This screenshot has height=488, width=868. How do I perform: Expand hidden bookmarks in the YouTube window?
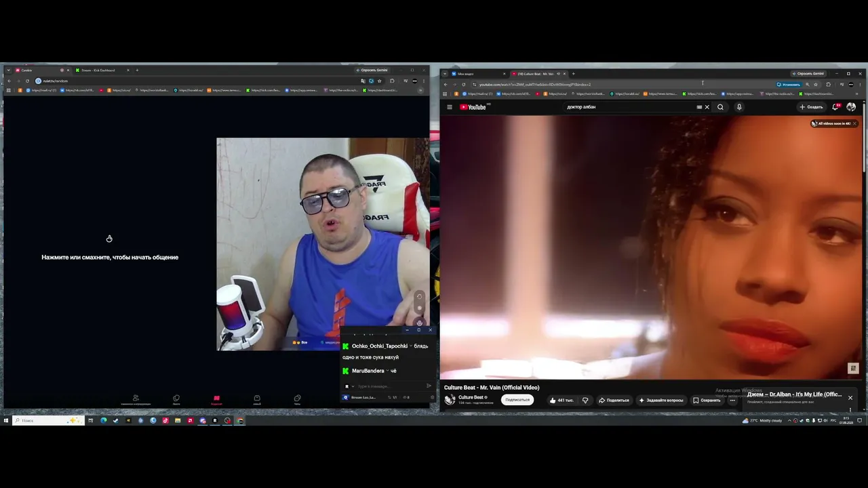pyautogui.click(x=857, y=94)
